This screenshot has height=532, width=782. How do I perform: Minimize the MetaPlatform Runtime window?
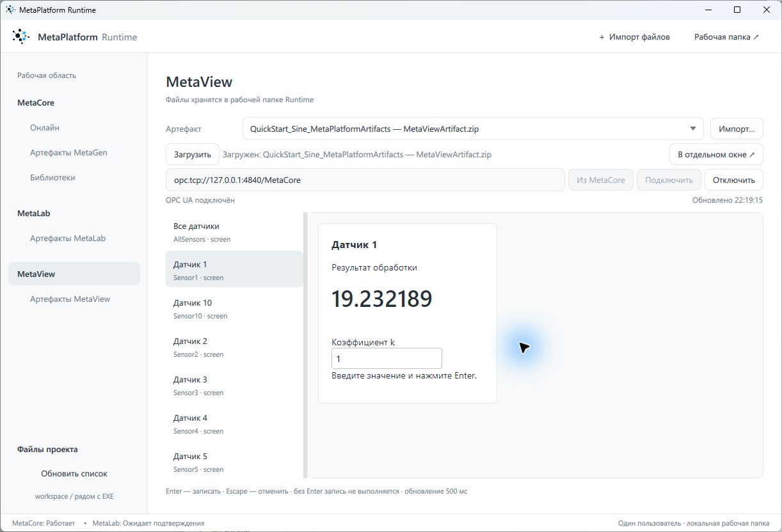point(708,10)
